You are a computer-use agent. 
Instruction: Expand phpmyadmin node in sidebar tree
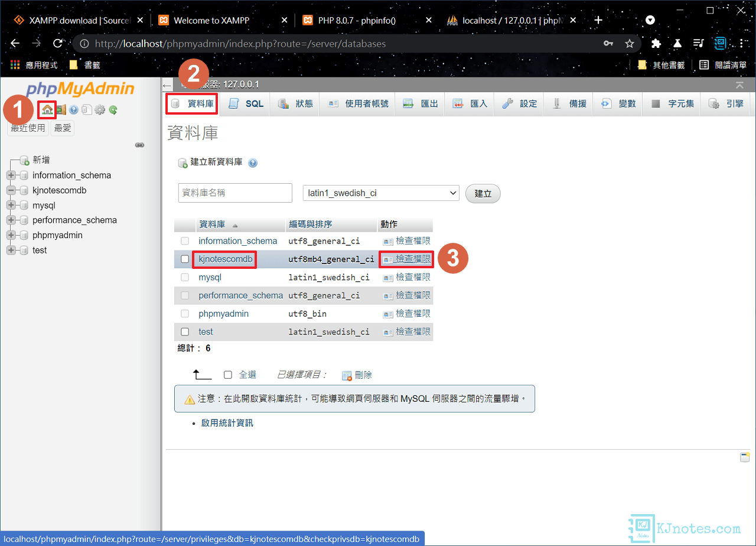(x=11, y=235)
